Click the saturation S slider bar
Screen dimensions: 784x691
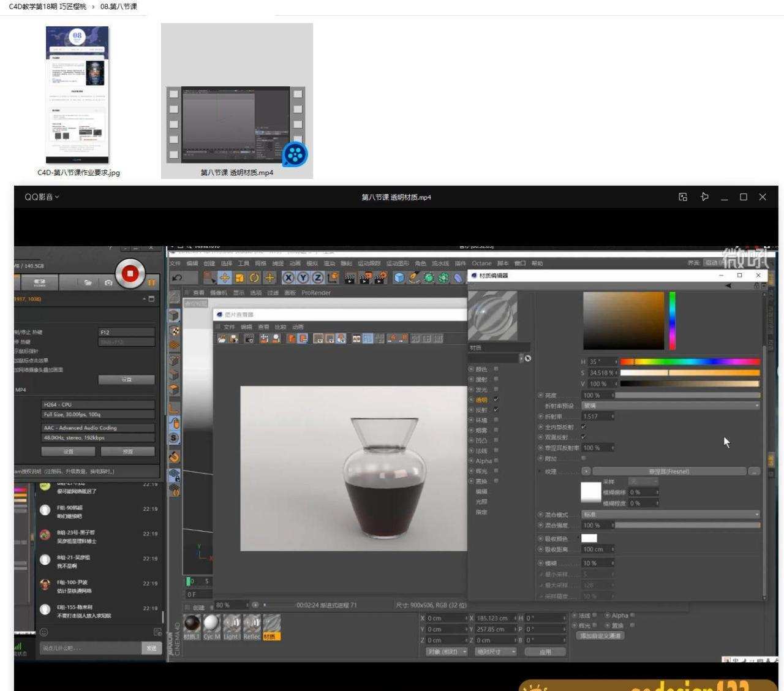[690, 372]
